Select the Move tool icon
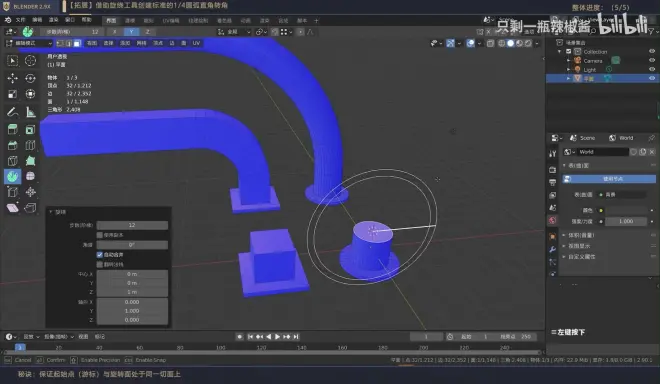This screenshot has width=660, height=384. coord(13,78)
